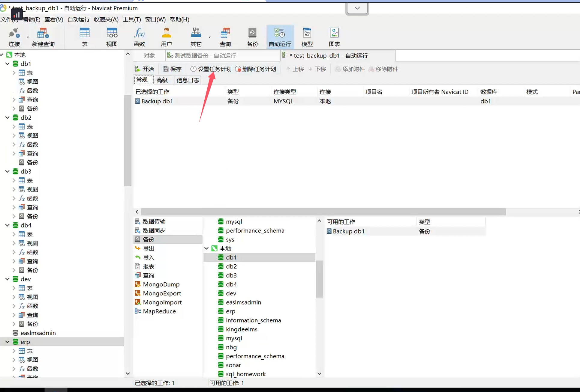Collapse the db3 database node

pyautogui.click(x=8, y=171)
